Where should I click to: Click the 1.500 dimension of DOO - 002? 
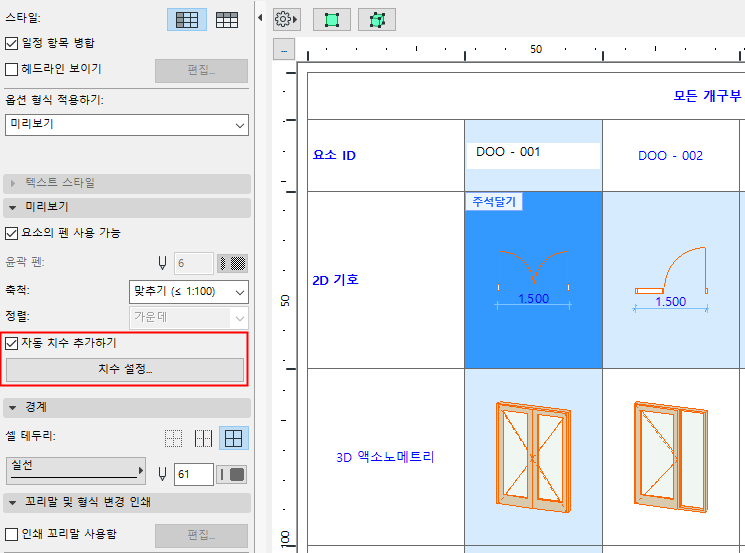tap(670, 302)
